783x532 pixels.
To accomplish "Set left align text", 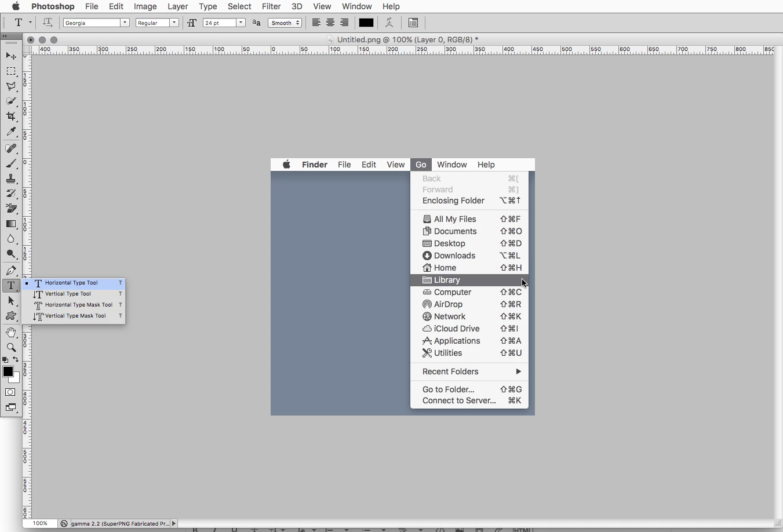I will pos(316,23).
